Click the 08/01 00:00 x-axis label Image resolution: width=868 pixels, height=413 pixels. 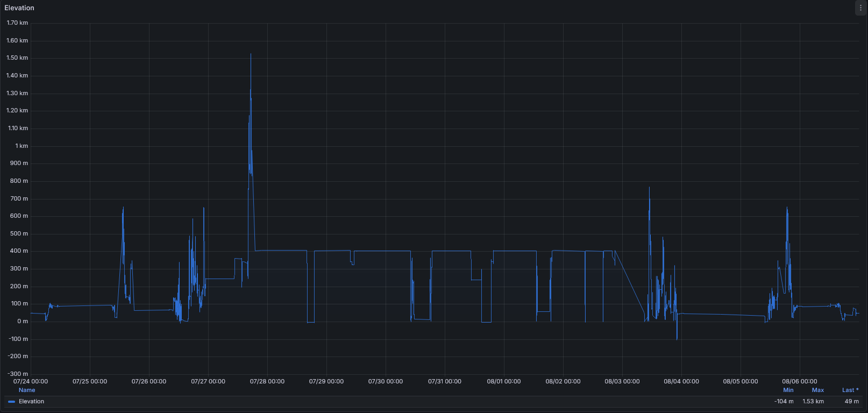click(x=504, y=382)
